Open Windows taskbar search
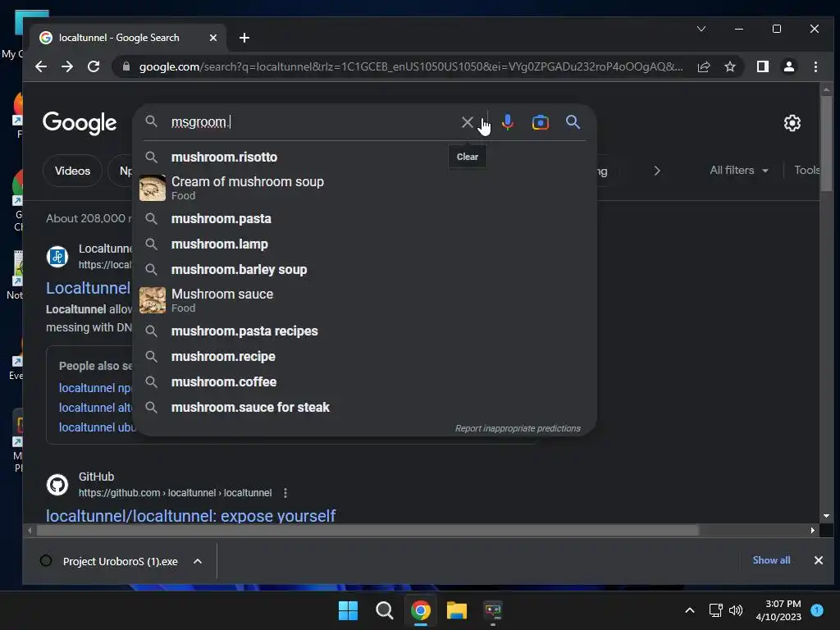This screenshot has height=630, width=840. tap(384, 610)
